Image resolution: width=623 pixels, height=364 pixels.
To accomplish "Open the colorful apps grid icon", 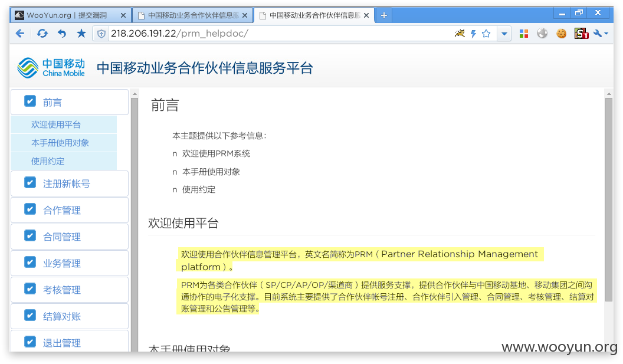I will pyautogui.click(x=524, y=34).
